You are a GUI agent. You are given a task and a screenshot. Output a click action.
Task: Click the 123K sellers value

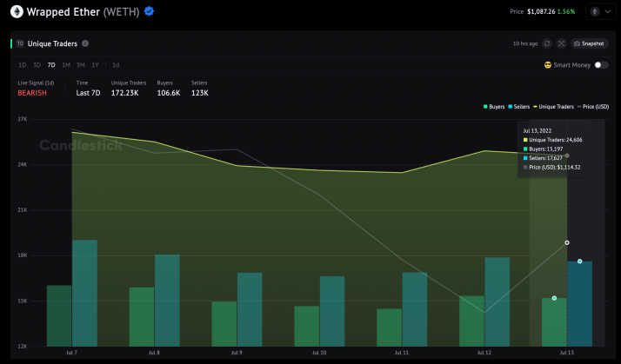200,93
